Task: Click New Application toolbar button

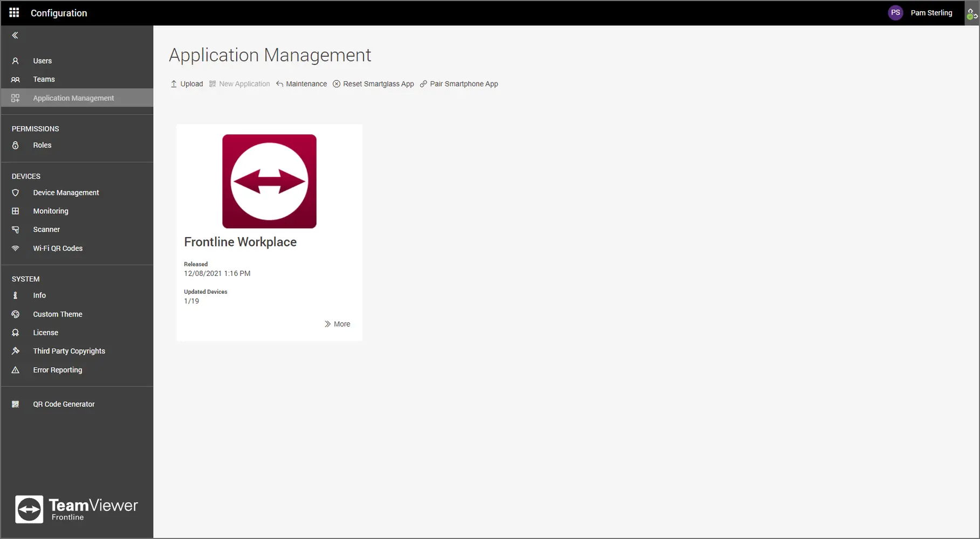Action: click(x=239, y=84)
